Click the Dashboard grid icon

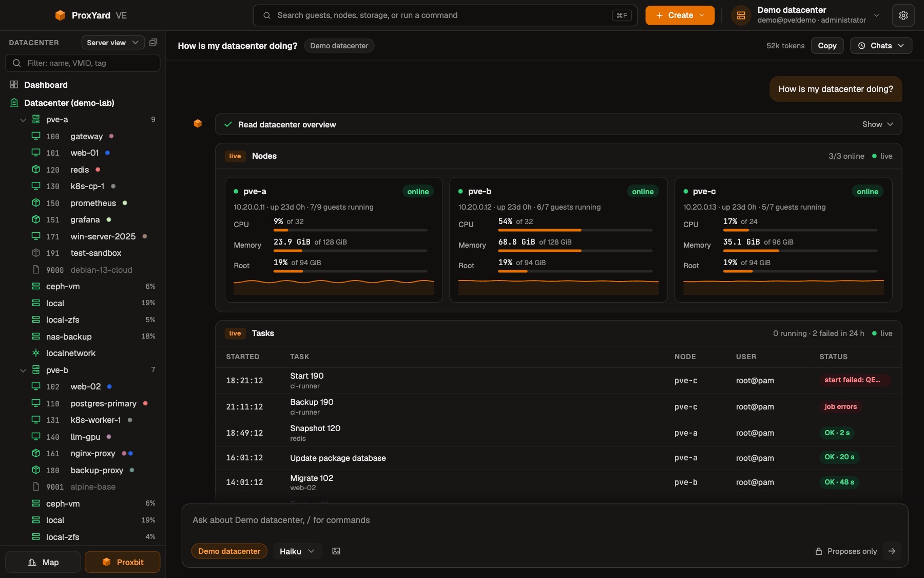pyautogui.click(x=14, y=85)
